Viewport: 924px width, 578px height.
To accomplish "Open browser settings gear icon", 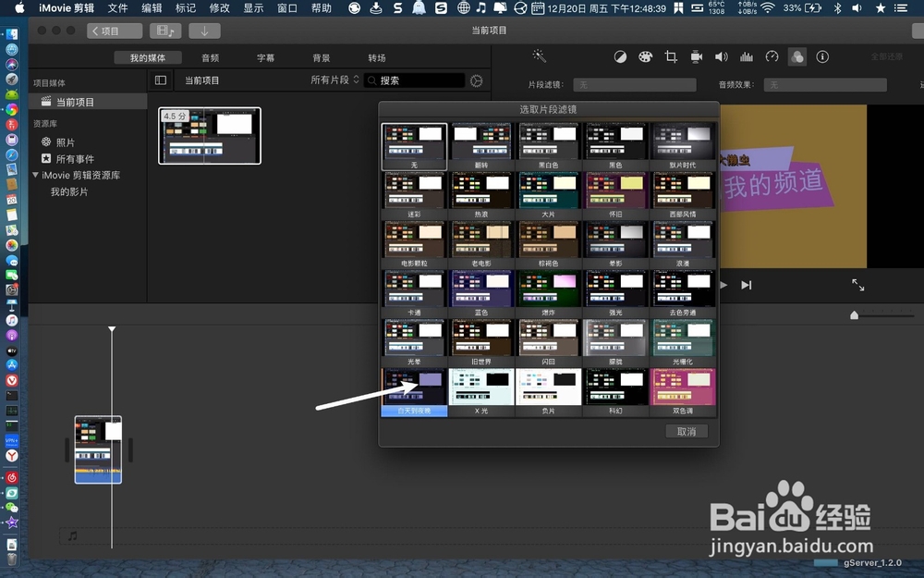I will pos(476,80).
